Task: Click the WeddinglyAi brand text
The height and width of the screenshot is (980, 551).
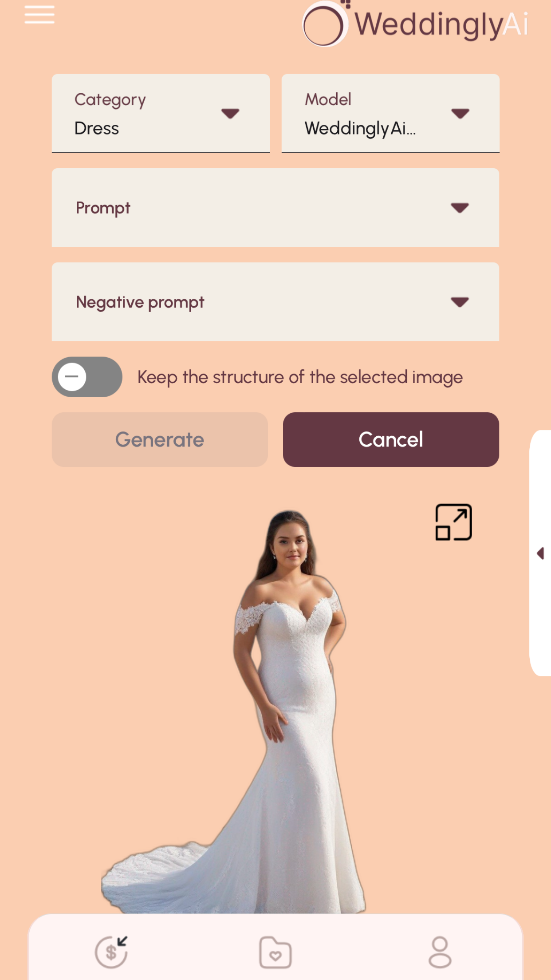Action: [x=441, y=24]
